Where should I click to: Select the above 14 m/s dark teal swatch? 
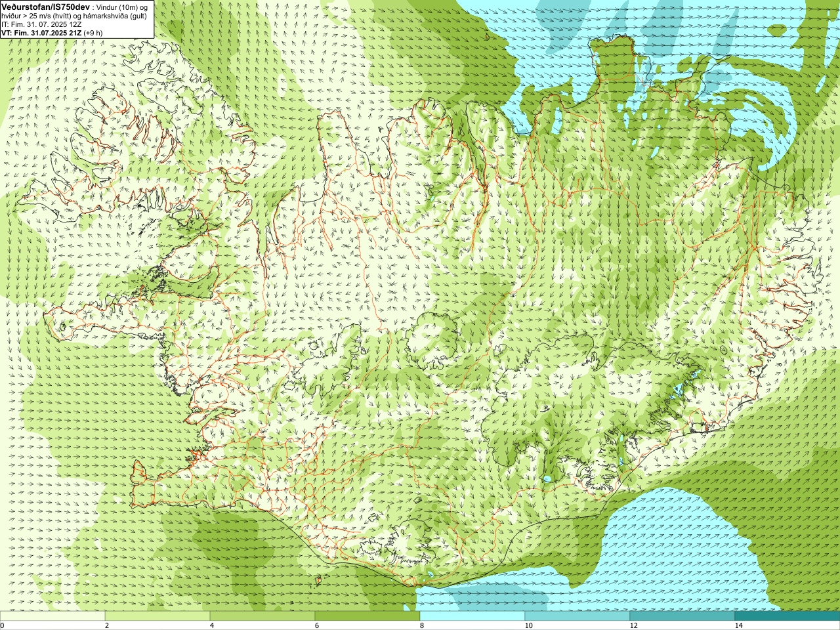[x=787, y=616]
